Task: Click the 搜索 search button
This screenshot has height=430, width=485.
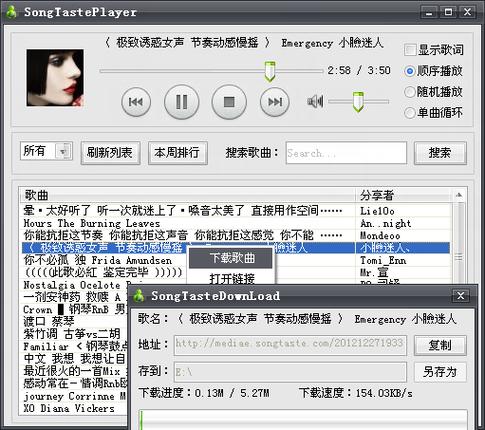Action: (440, 153)
